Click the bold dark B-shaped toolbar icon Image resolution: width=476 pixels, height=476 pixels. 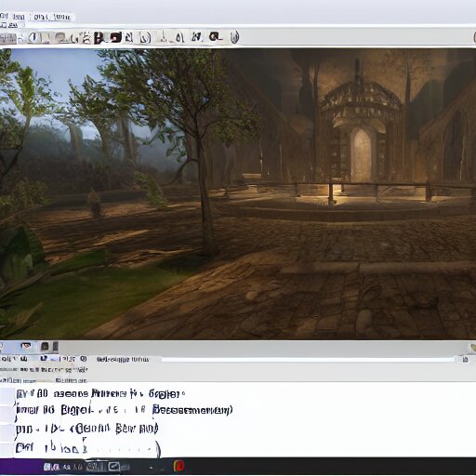coord(99,37)
